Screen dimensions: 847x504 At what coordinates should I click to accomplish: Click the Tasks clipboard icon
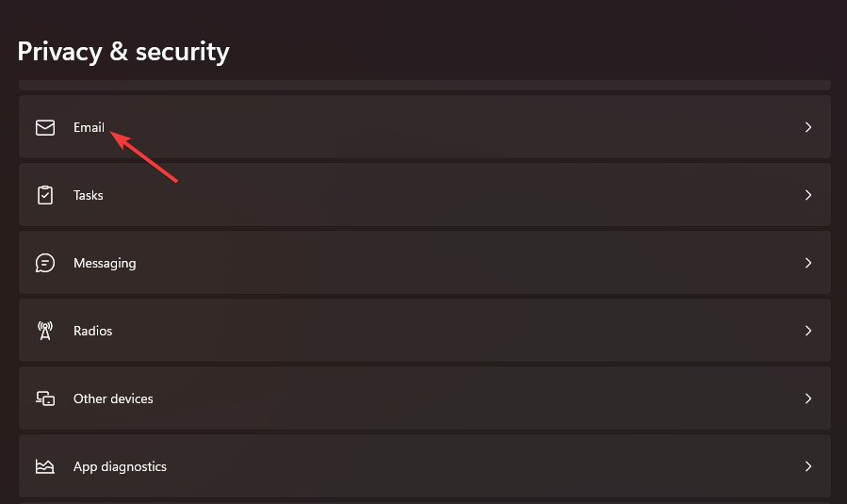[x=45, y=195]
